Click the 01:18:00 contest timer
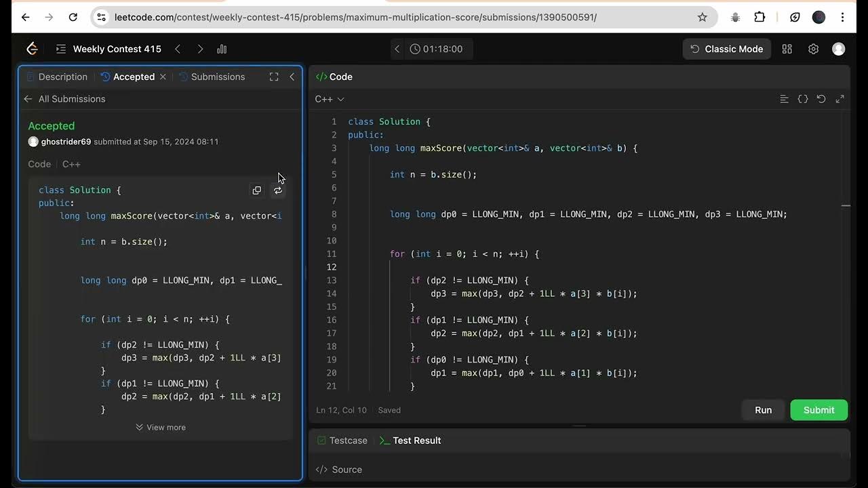The image size is (868, 488). coord(436,49)
